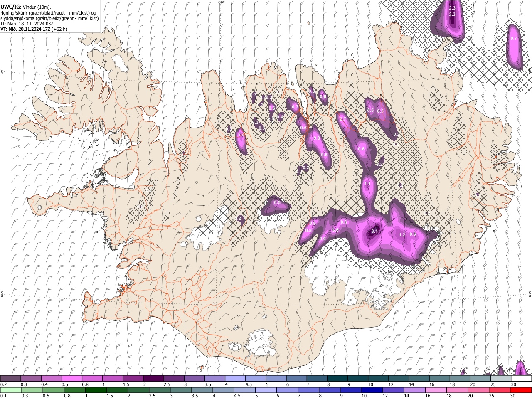Click the "1.0" precipitation label in the west
The image size is (532, 399).
[x=241, y=135]
